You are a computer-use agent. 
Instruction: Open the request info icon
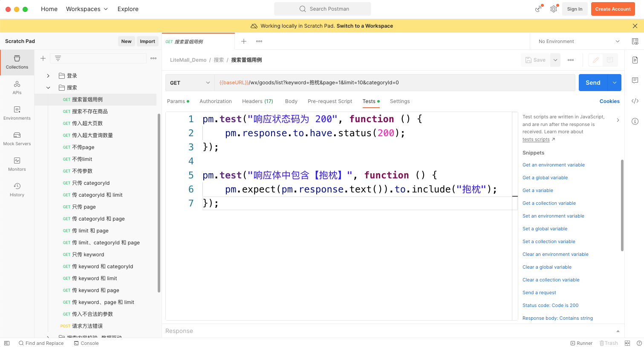pyautogui.click(x=635, y=121)
